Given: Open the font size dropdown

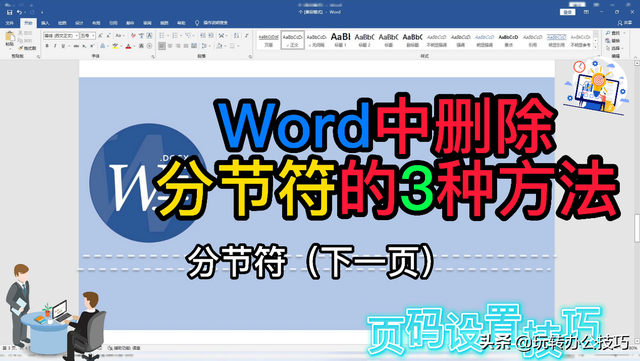Looking at the screenshot, I should click(87, 36).
